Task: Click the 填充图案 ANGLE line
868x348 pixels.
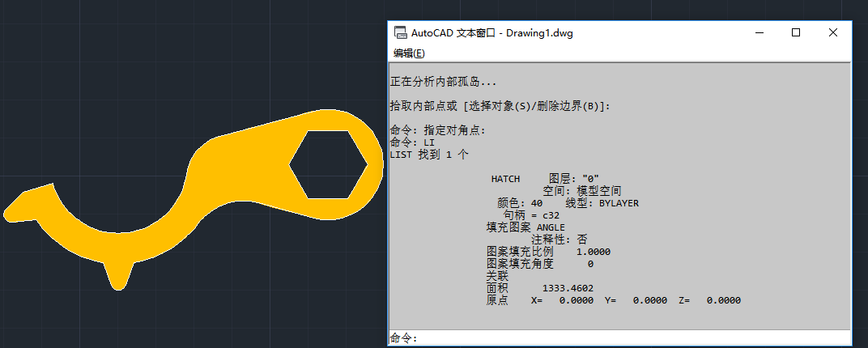Action: tap(525, 227)
